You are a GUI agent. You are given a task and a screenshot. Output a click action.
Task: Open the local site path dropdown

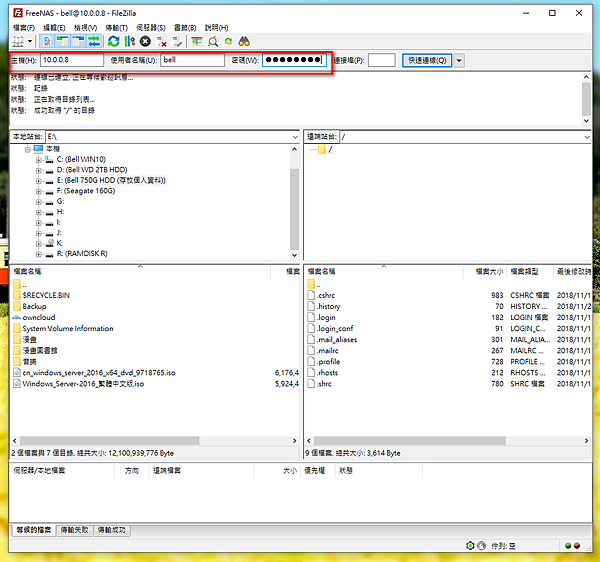pos(295,137)
